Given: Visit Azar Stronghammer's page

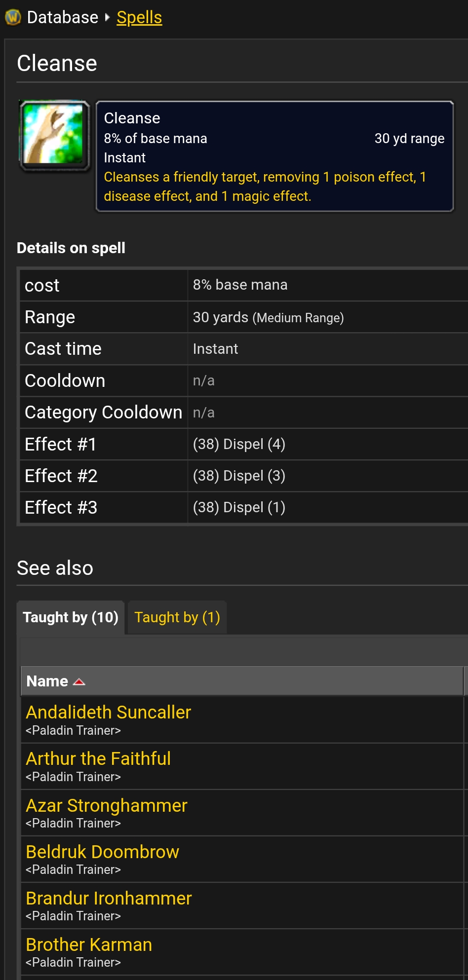Looking at the screenshot, I should coord(107,805).
